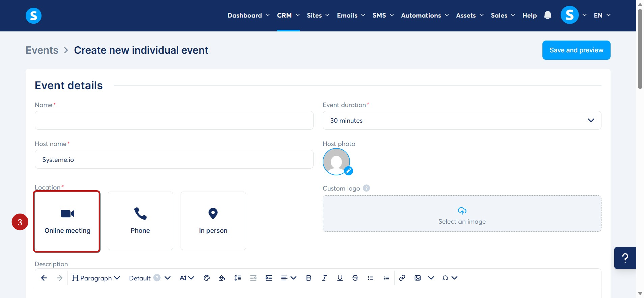This screenshot has height=298, width=644.
Task: Insert a numbered list
Action: click(386, 278)
